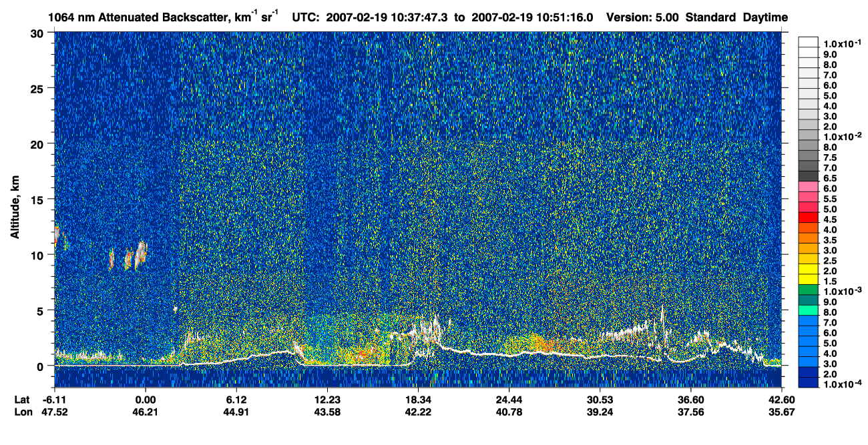Click the 'Altitude, km' axis label

(16, 208)
